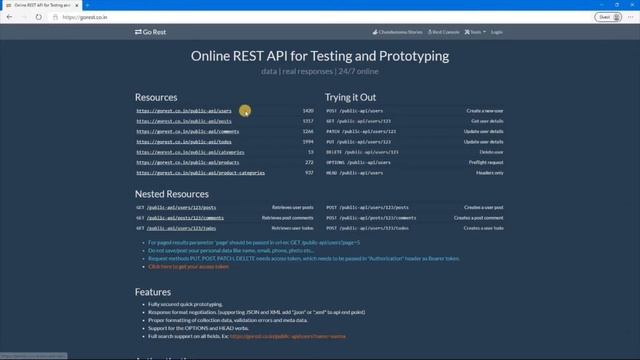Click 'Delete user' description
Viewport: 640px width, 360px height.
click(491, 152)
